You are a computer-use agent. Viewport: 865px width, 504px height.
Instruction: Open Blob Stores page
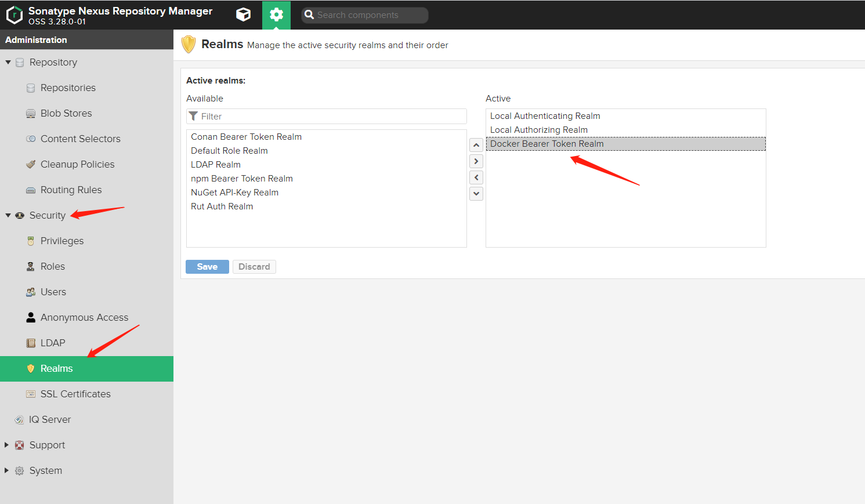[x=86, y=113]
